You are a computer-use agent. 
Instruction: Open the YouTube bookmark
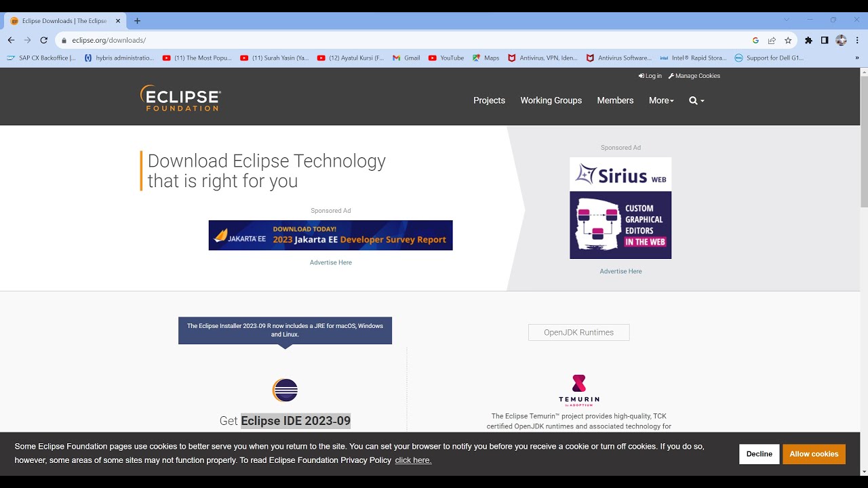pos(446,58)
